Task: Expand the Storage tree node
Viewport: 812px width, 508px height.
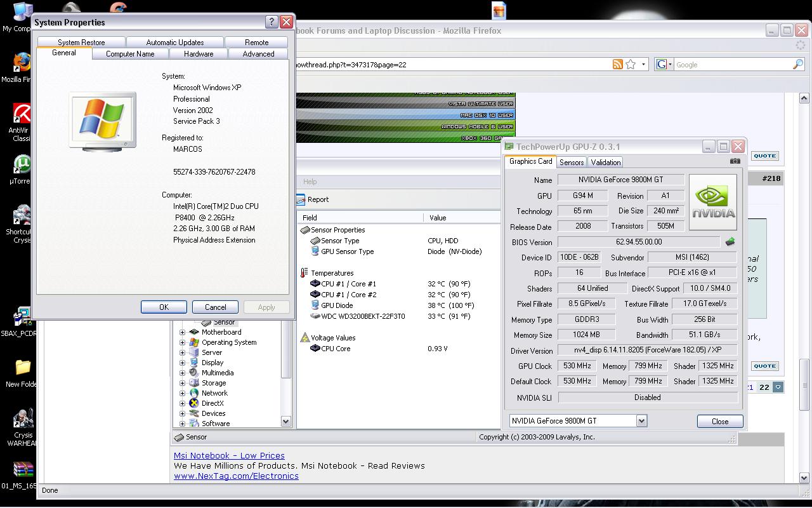Action: 183,383
